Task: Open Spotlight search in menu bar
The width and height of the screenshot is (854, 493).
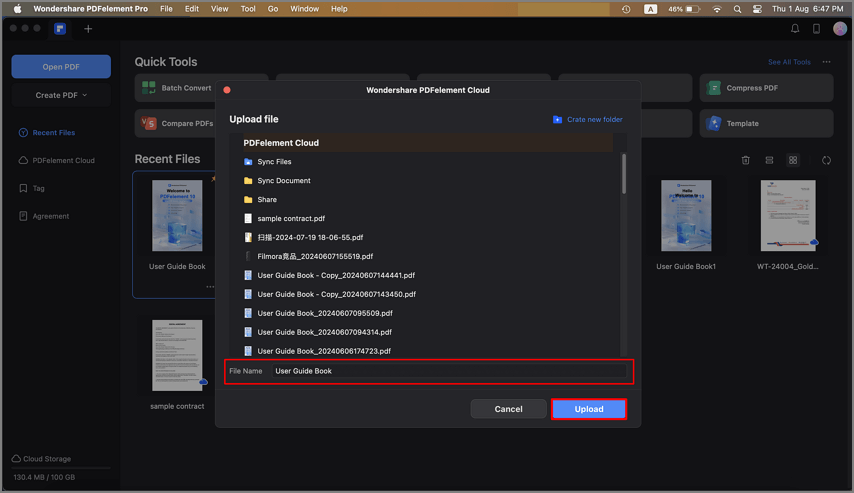Action: 737,9
